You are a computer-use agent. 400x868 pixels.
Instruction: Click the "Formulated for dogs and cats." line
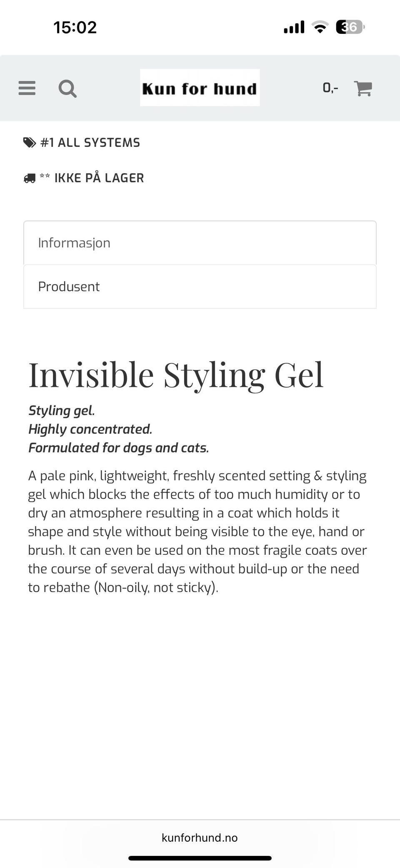pyautogui.click(x=118, y=448)
